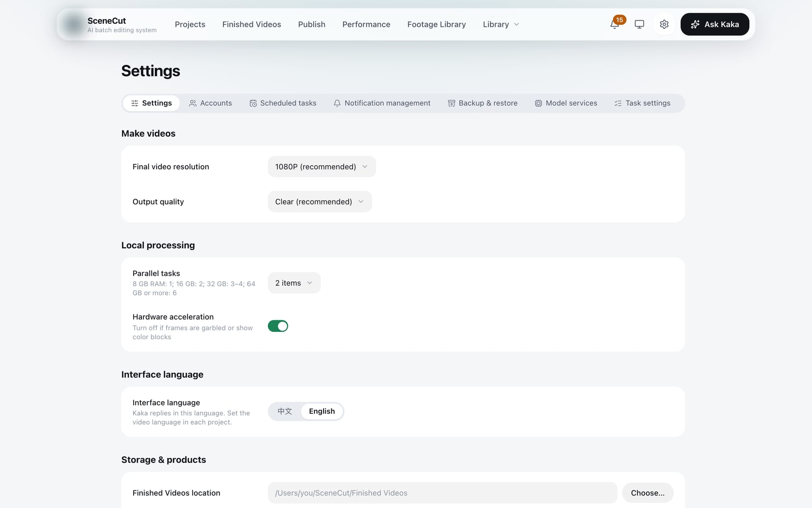Open Finished Videos navigation item
This screenshot has height=508, width=812.
point(252,24)
